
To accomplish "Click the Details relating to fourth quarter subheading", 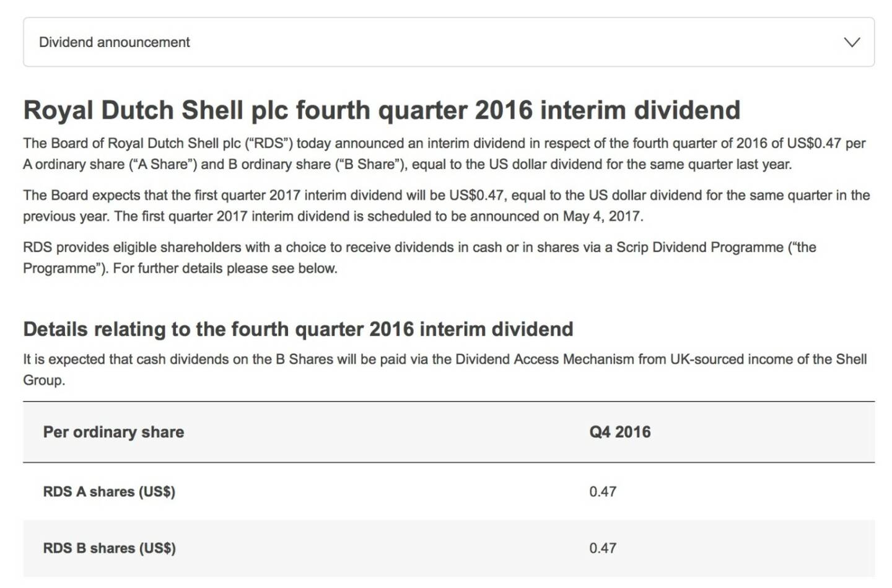I will [298, 329].
